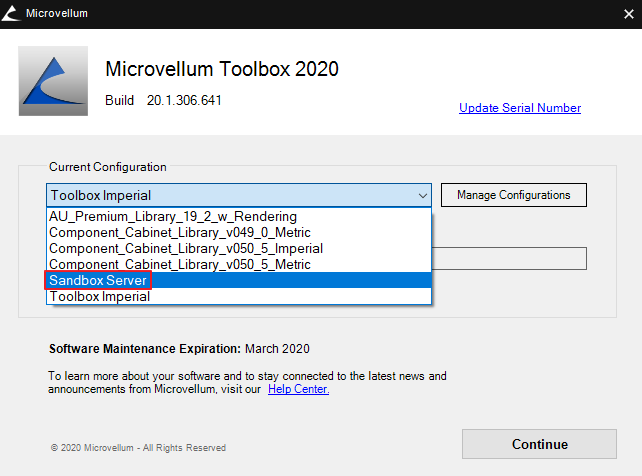642x476 pixels.
Task: Pick Component_Cabinet_Library_v049_0_Metric option
Action: (x=239, y=232)
